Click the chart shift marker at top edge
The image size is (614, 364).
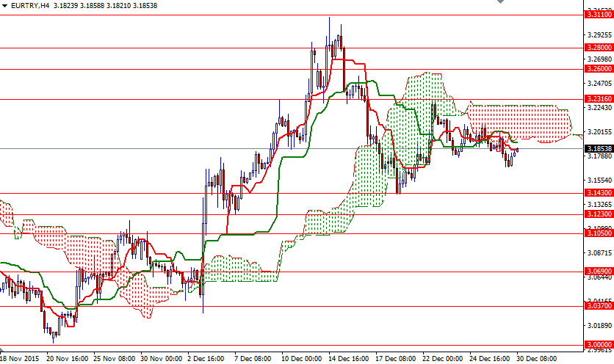point(500,1)
